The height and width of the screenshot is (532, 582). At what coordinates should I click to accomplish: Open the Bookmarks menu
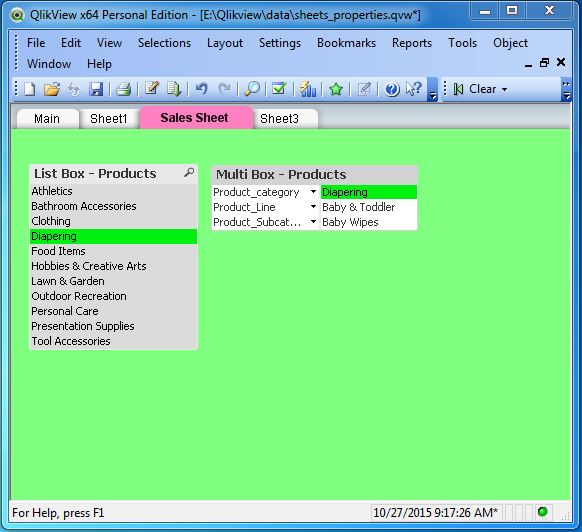click(x=346, y=43)
